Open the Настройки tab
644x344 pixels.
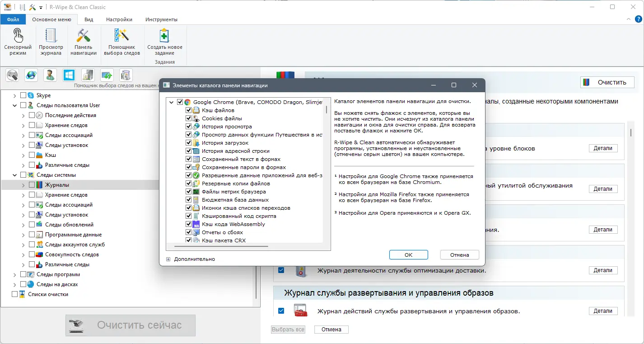click(x=119, y=19)
